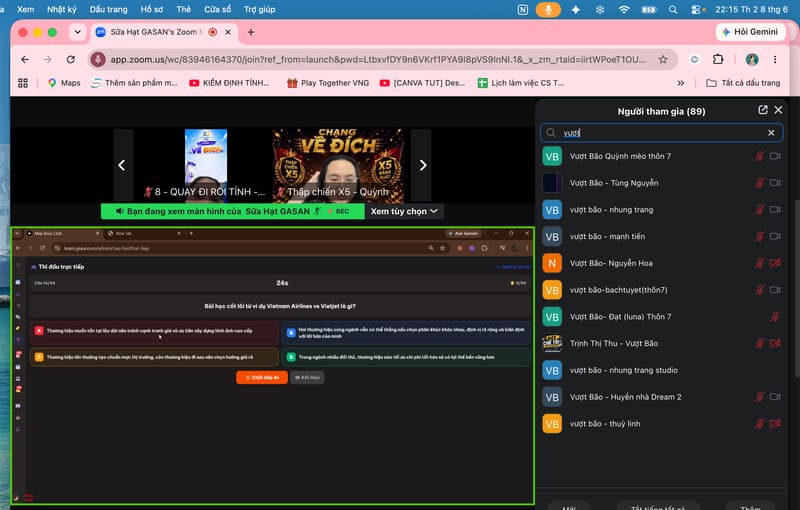
Task: Click muted mic icon for Vượt Bão Quỳnh mèo thôn 7
Action: coord(760,156)
